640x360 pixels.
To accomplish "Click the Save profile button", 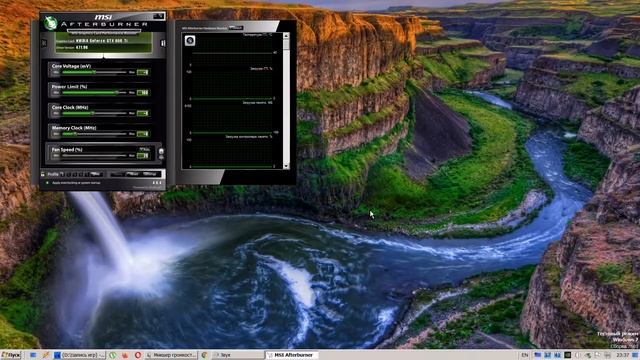I will (x=96, y=174).
